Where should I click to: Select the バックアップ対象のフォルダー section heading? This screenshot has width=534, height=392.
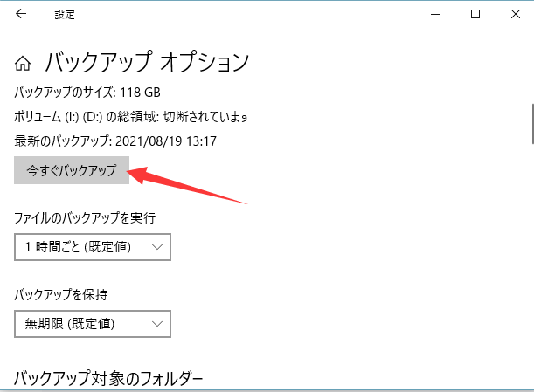tap(108, 378)
